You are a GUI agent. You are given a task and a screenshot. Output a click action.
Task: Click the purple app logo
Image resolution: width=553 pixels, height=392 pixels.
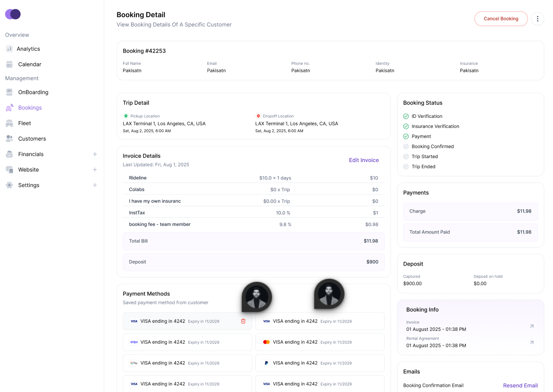(x=13, y=14)
